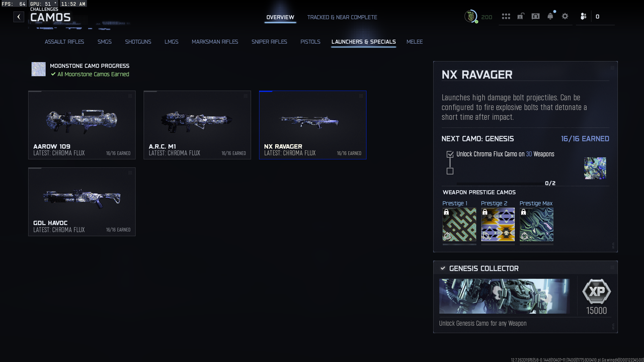Select the Sniper Rifles category
The height and width of the screenshot is (362, 644).
tap(269, 42)
